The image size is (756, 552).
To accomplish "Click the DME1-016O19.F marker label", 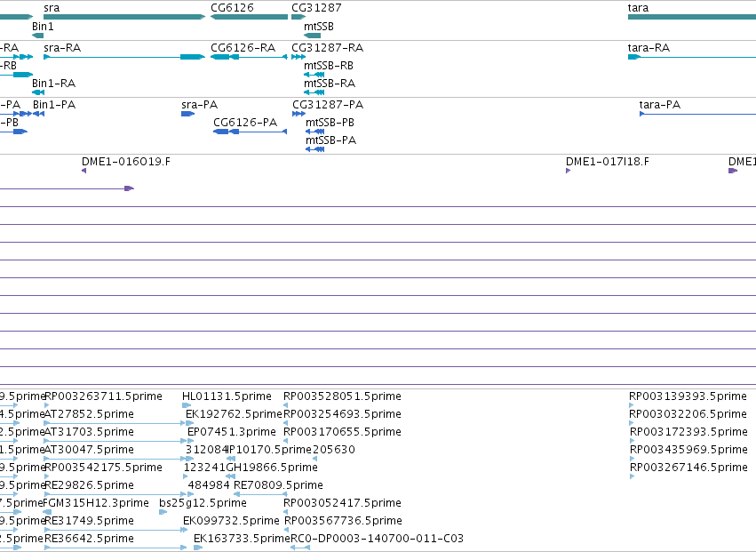I will click(x=126, y=162).
